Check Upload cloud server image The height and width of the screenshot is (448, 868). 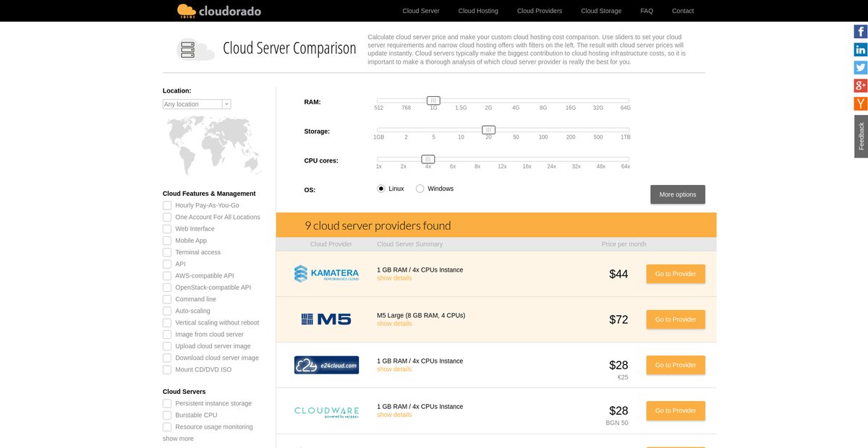coord(167,346)
